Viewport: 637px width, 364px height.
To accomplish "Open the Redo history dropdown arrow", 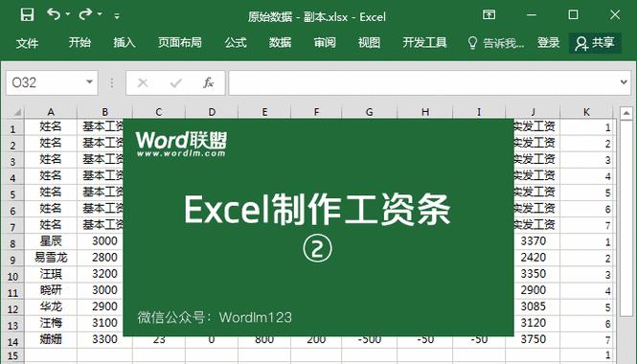I will [x=100, y=14].
